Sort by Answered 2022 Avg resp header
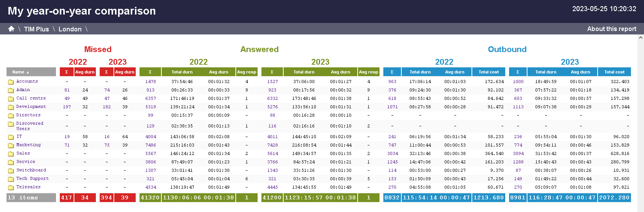 [x=246, y=72]
